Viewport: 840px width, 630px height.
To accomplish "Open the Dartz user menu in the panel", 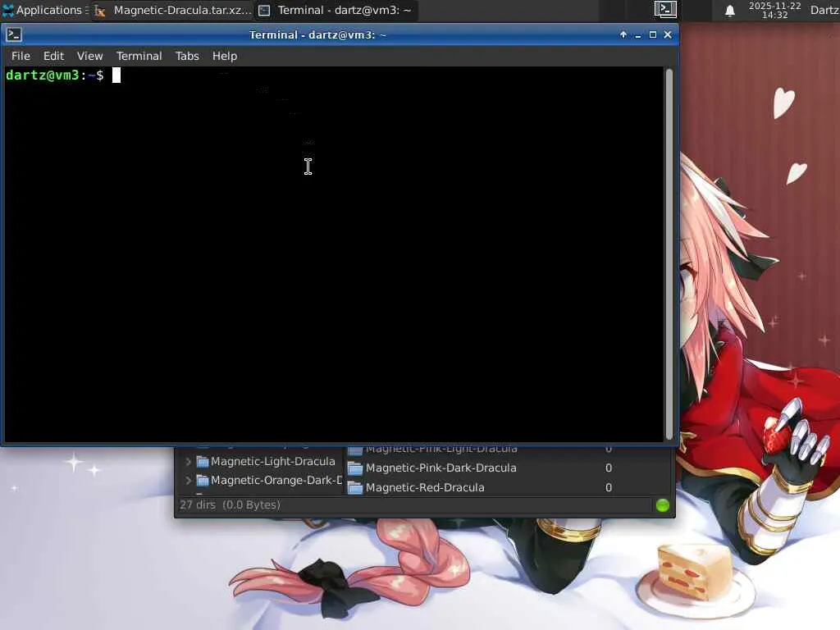I will [824, 10].
